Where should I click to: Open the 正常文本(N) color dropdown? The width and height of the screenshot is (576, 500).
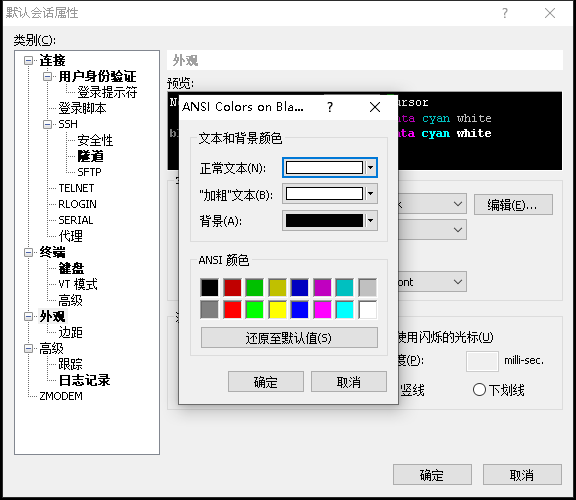tap(330, 168)
